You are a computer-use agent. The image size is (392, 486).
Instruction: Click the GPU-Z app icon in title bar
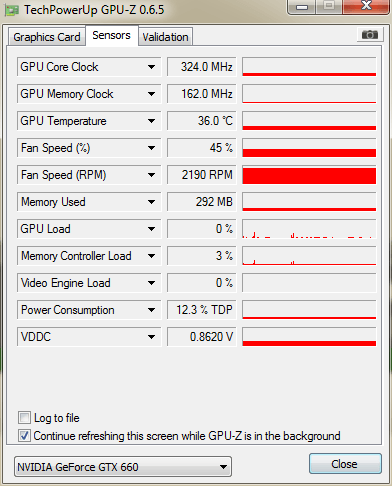click(11, 11)
